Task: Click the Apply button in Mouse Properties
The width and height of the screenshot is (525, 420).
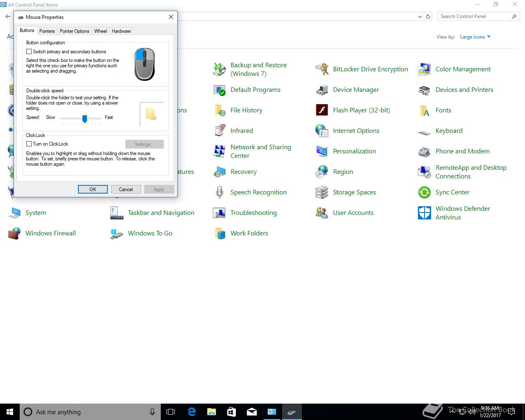Action: (159, 189)
